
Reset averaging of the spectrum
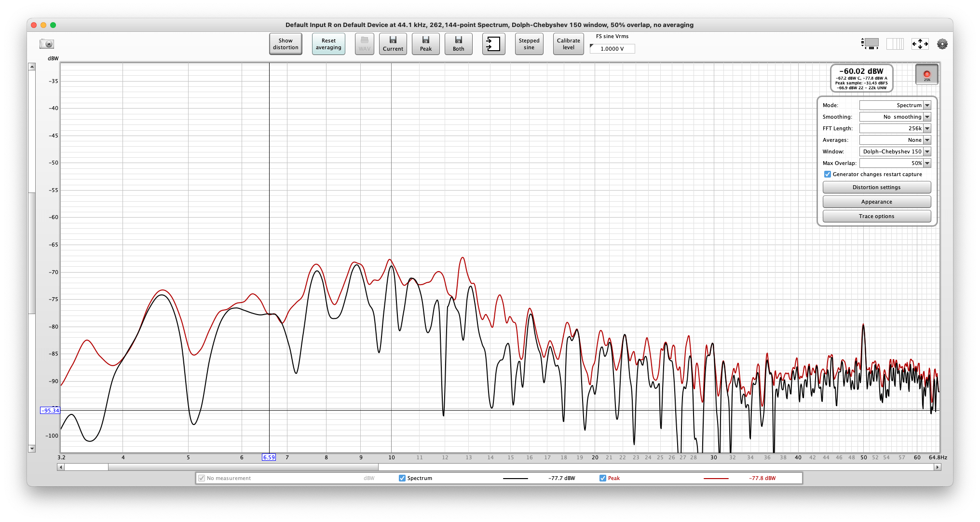328,44
